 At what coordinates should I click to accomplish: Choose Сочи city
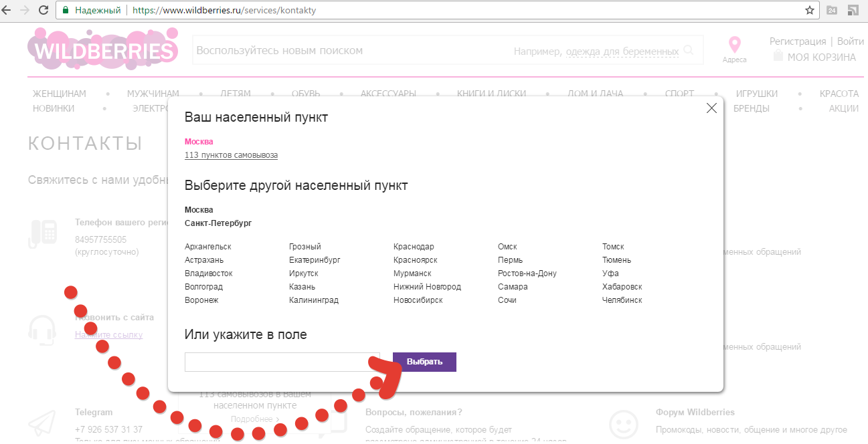507,300
